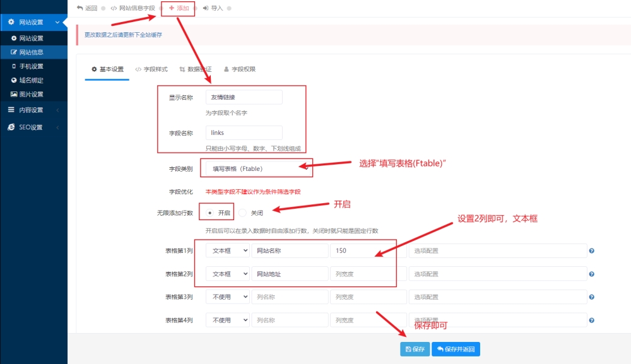Select the 开启 radio button
The image size is (631, 364).
coord(209,213)
